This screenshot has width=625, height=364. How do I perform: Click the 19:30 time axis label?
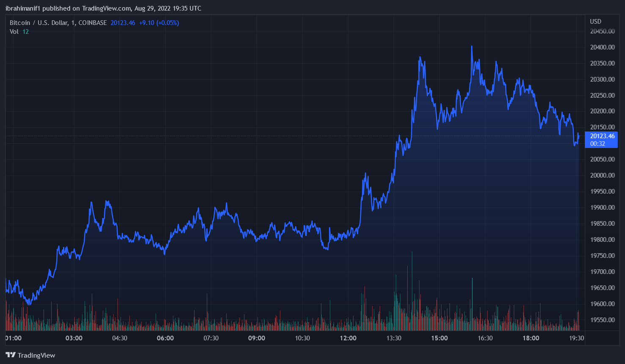576,338
